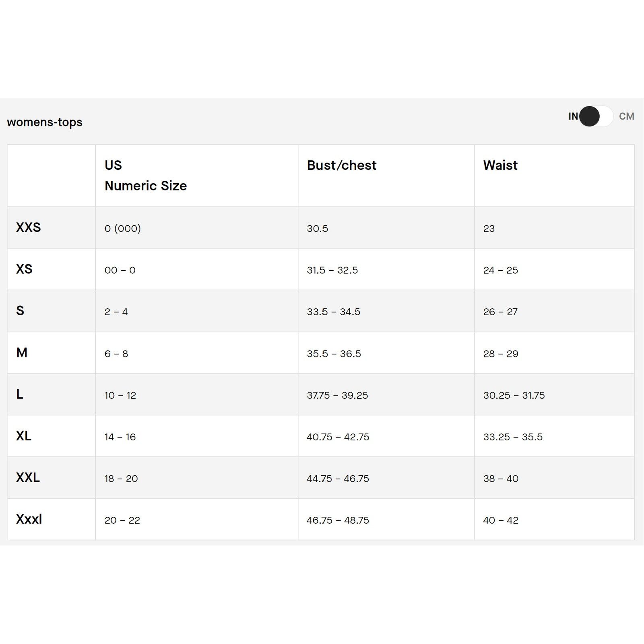The height and width of the screenshot is (644, 644).
Task: Select the Xxxl size row label
Action: (x=29, y=519)
